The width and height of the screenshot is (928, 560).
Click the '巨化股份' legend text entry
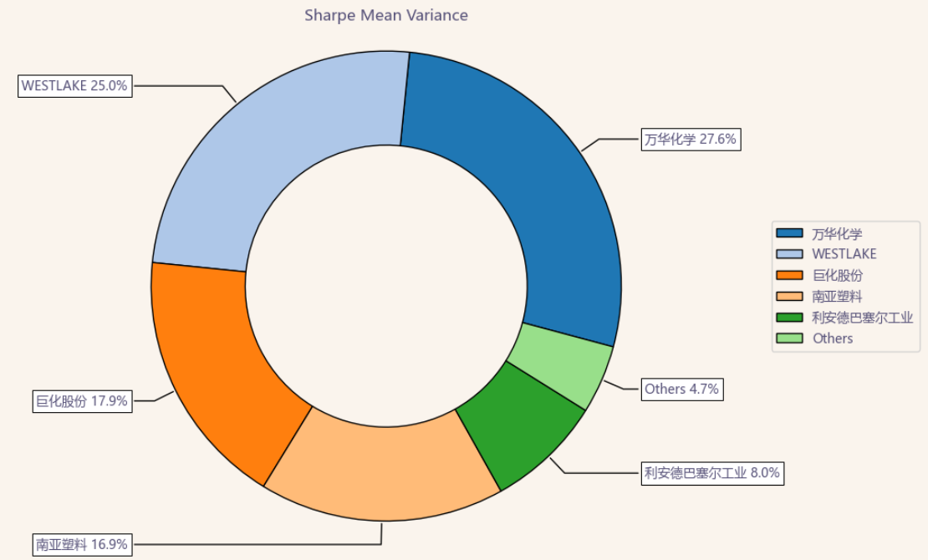coord(837,275)
